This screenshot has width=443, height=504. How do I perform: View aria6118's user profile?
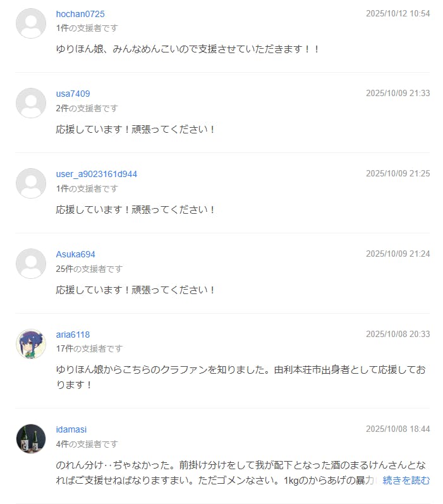(x=73, y=335)
